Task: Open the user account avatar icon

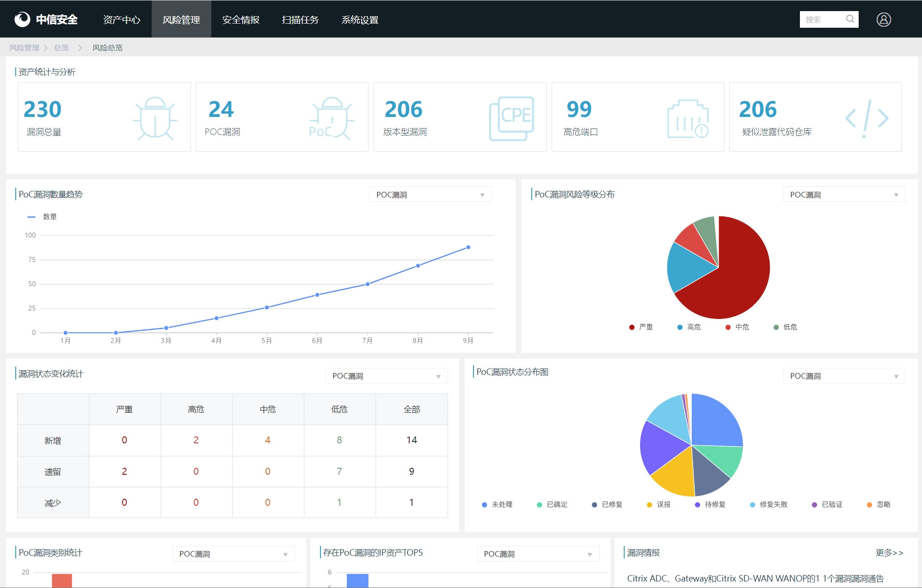Action: click(x=883, y=19)
